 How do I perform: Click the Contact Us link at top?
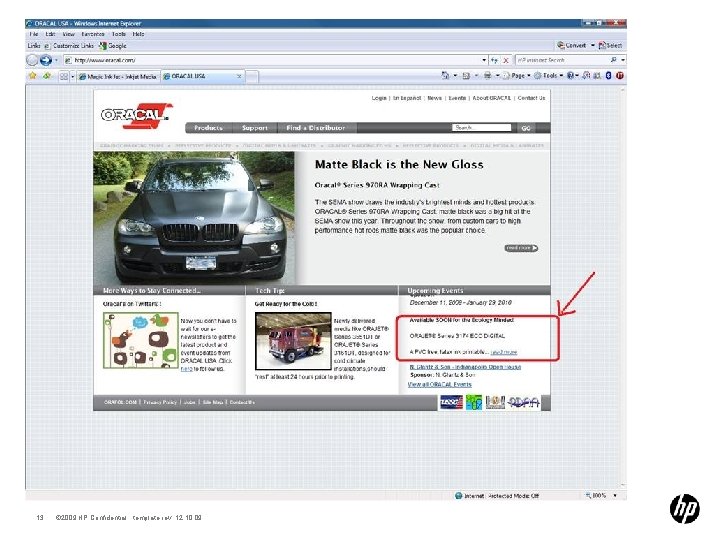pos(531,98)
